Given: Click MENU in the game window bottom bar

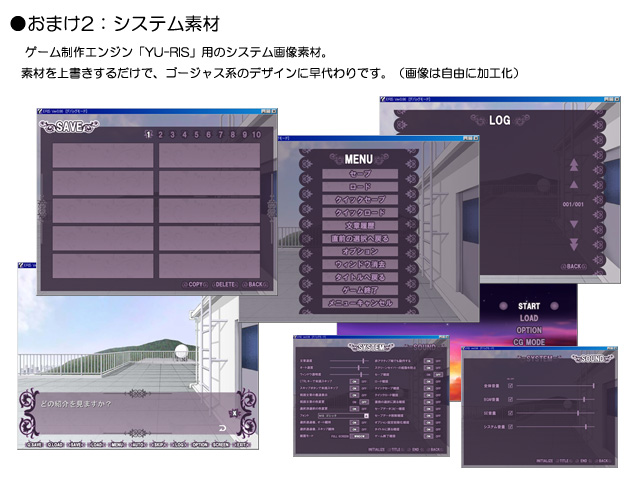Looking at the screenshot, I should pos(117,444).
